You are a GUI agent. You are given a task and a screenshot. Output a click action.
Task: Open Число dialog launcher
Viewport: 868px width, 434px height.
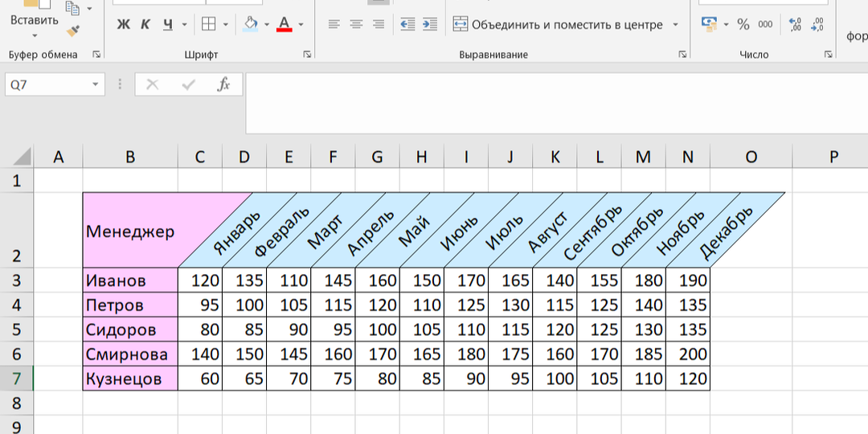point(828,55)
